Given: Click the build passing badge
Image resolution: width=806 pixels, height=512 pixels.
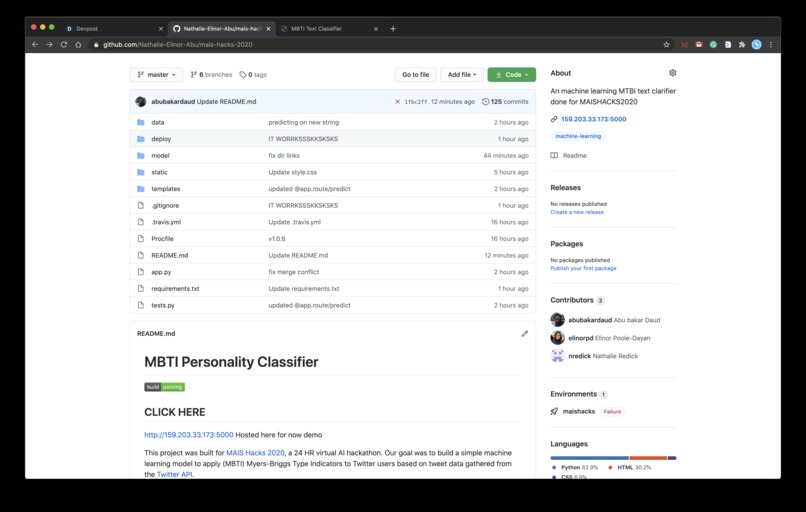Looking at the screenshot, I should [164, 387].
